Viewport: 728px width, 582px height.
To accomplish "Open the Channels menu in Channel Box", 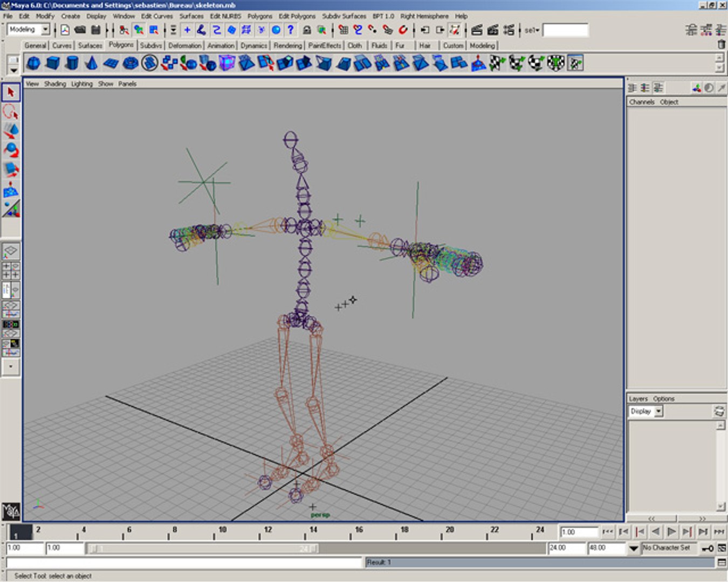I will click(641, 102).
